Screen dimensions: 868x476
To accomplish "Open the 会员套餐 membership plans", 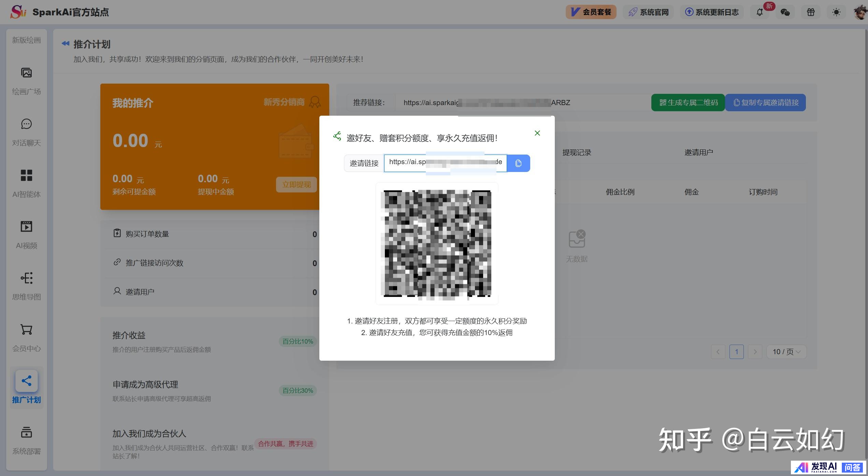I will 591,12.
